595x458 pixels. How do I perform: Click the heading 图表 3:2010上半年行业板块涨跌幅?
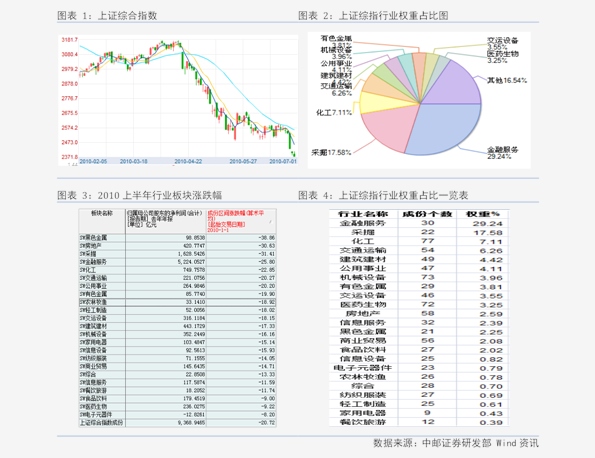139,195
